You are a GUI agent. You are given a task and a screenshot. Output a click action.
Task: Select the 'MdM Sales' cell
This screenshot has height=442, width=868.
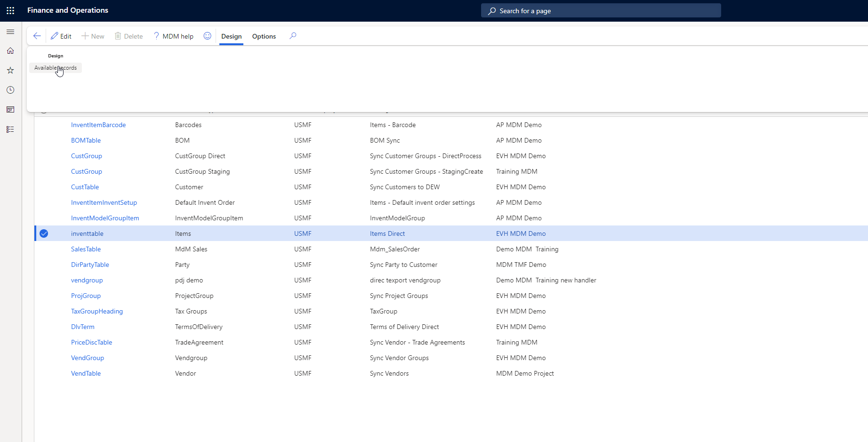[191, 249]
